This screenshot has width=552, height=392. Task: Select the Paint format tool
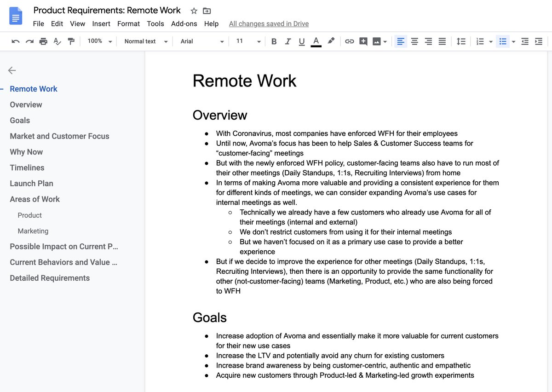pos(71,41)
